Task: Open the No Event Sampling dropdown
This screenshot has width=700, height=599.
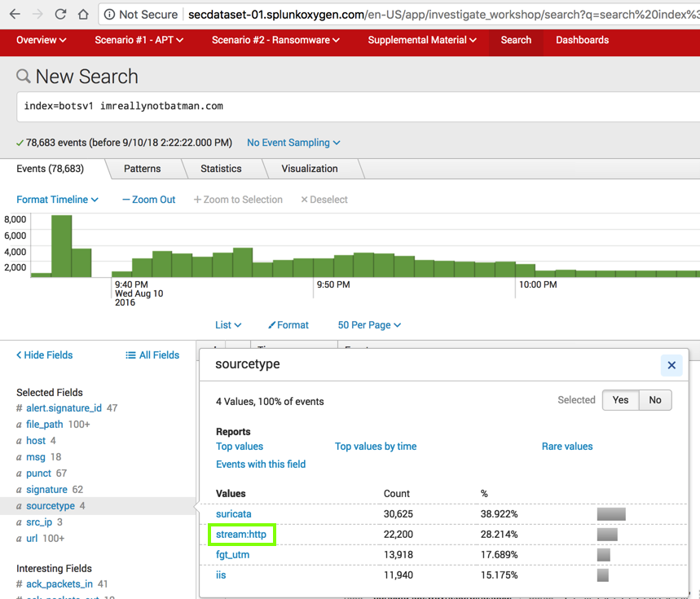Action: point(293,143)
